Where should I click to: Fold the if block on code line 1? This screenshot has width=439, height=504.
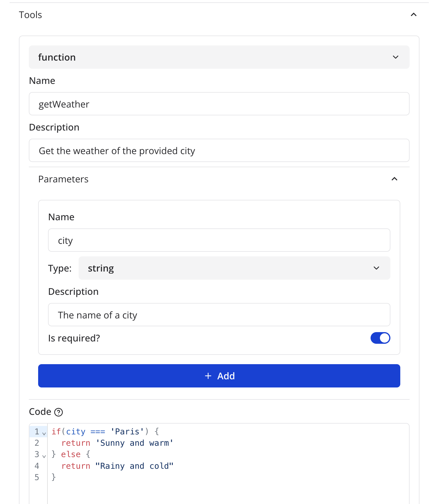tap(44, 433)
